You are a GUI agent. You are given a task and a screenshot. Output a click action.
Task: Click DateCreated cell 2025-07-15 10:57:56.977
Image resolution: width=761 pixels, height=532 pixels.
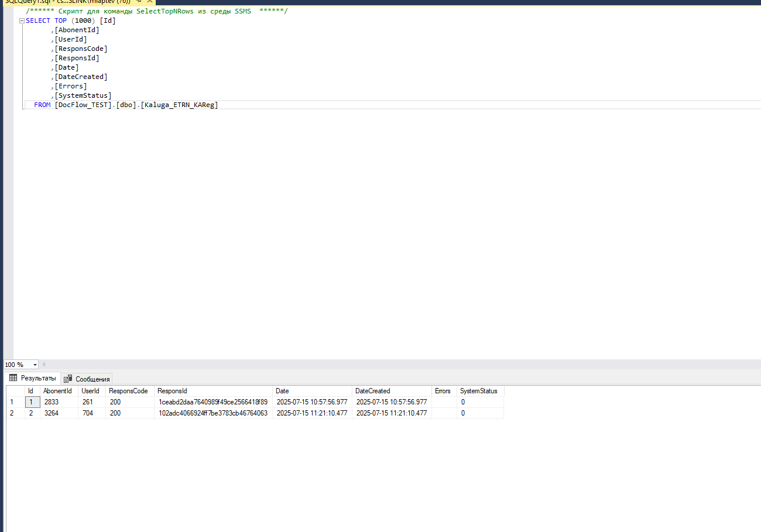392,402
